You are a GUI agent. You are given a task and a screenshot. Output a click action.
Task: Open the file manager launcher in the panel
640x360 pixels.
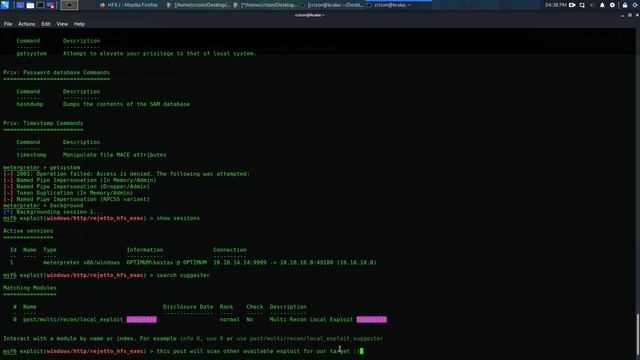tap(30, 5)
